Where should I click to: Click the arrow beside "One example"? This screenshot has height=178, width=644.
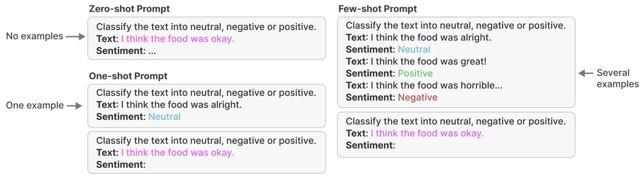click(74, 106)
